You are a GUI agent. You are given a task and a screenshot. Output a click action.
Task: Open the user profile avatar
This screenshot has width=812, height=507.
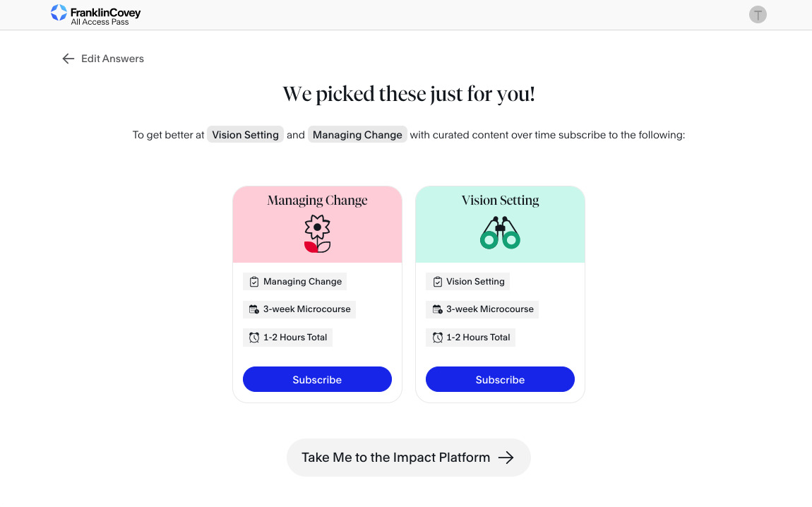point(758,14)
